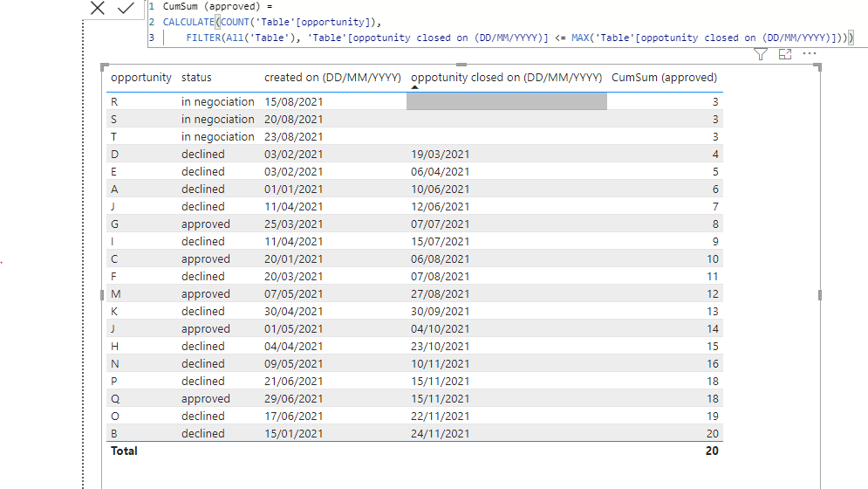The height and width of the screenshot is (489, 868).
Task: Click the closed date 07/08/2021
Action: (440, 277)
